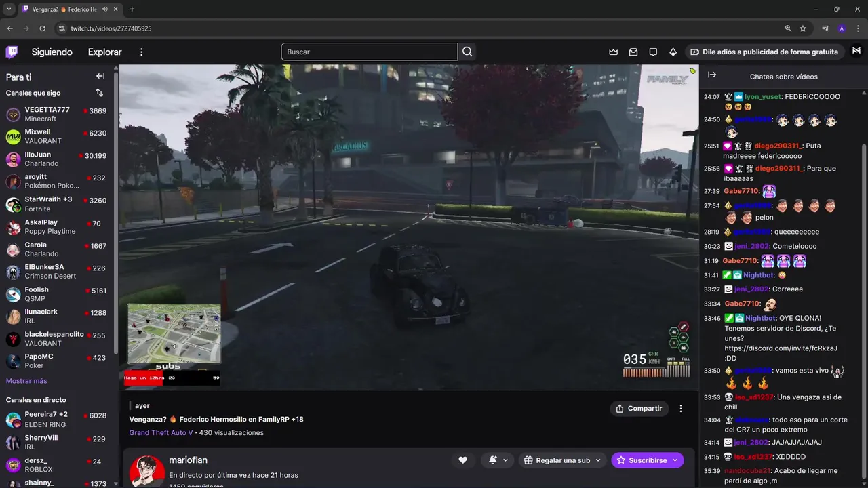Open Peereira7 +2 live channel
The height and width of the screenshot is (488, 868).
pos(56,419)
